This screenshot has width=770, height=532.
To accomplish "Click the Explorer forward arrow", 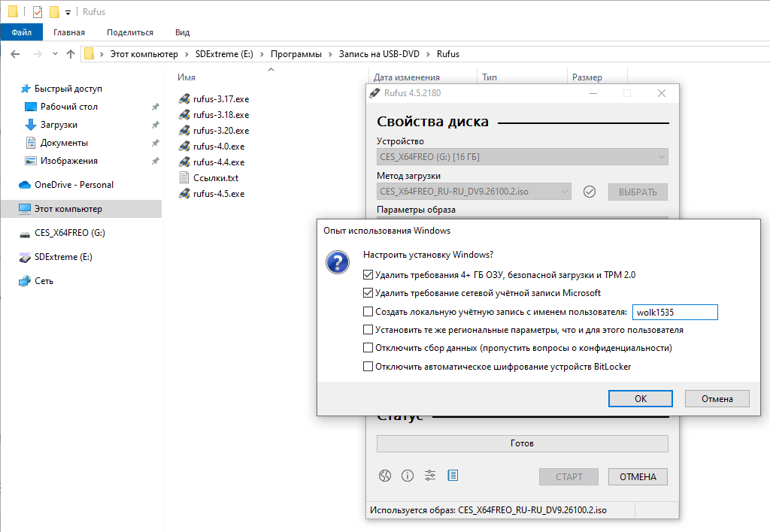I will tap(38, 54).
